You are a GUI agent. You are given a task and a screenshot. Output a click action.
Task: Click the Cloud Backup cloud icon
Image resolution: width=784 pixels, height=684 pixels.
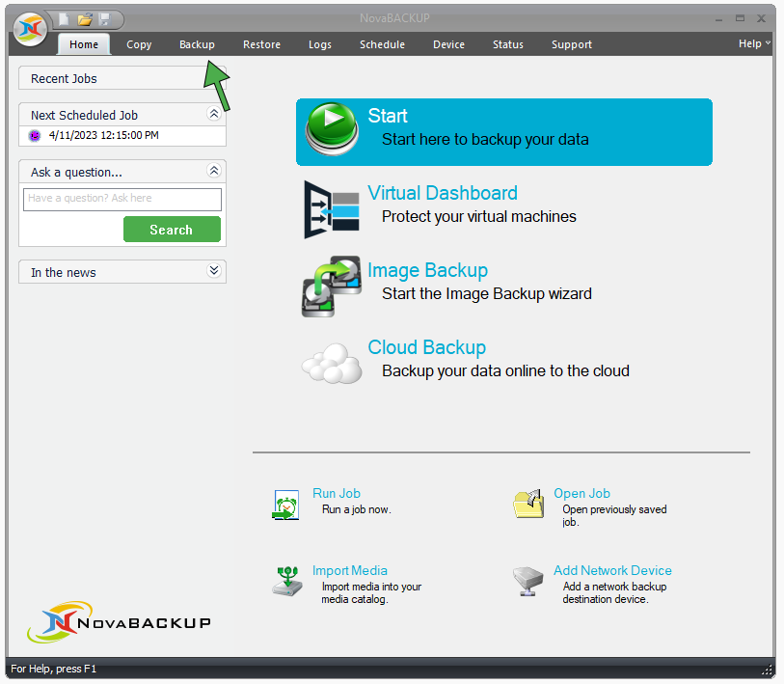(x=332, y=364)
